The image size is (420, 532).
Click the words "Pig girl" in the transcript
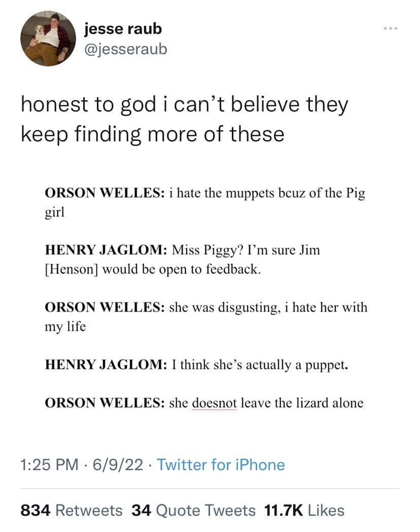(355, 195)
